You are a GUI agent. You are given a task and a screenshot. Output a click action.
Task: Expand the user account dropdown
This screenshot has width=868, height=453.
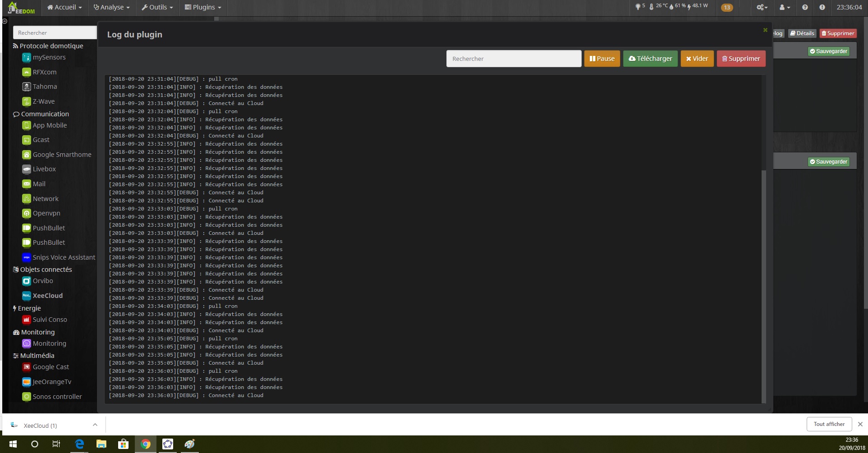785,7
